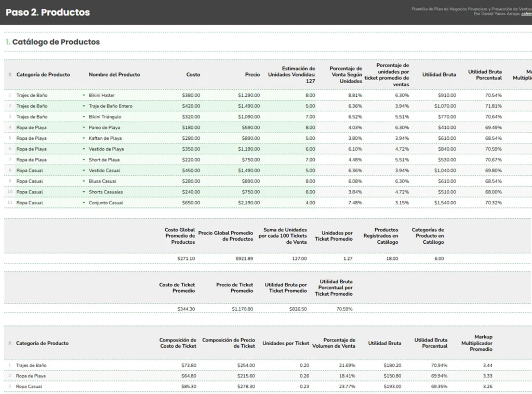
Task: Click the 18.00 registered products value
Action: pos(392,258)
